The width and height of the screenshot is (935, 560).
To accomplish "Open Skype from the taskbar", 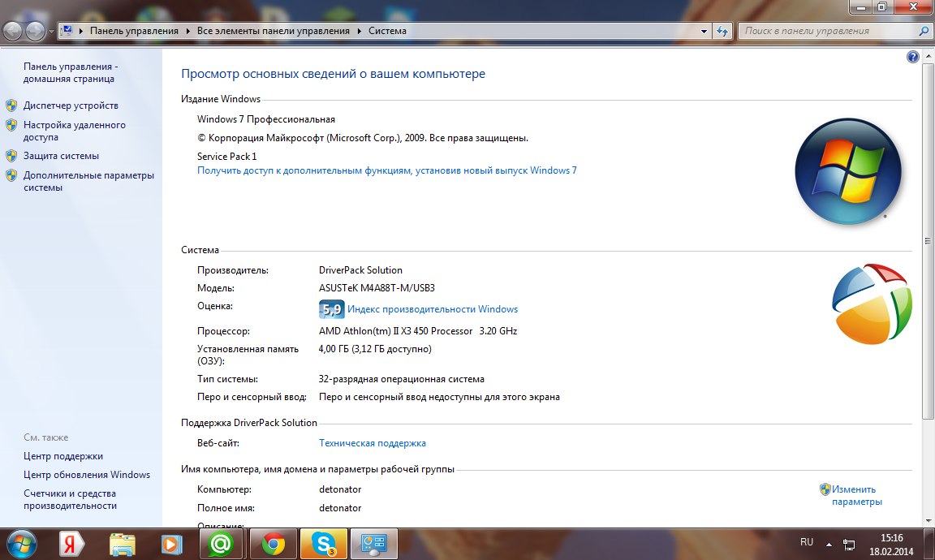I will click(x=324, y=544).
